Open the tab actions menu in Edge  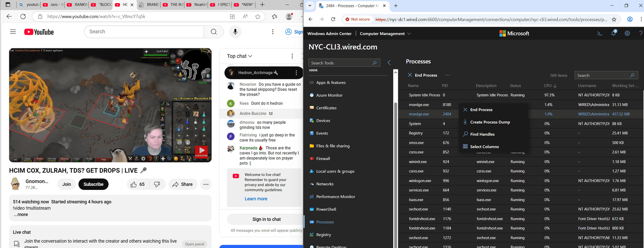pyautogui.click(x=8, y=5)
